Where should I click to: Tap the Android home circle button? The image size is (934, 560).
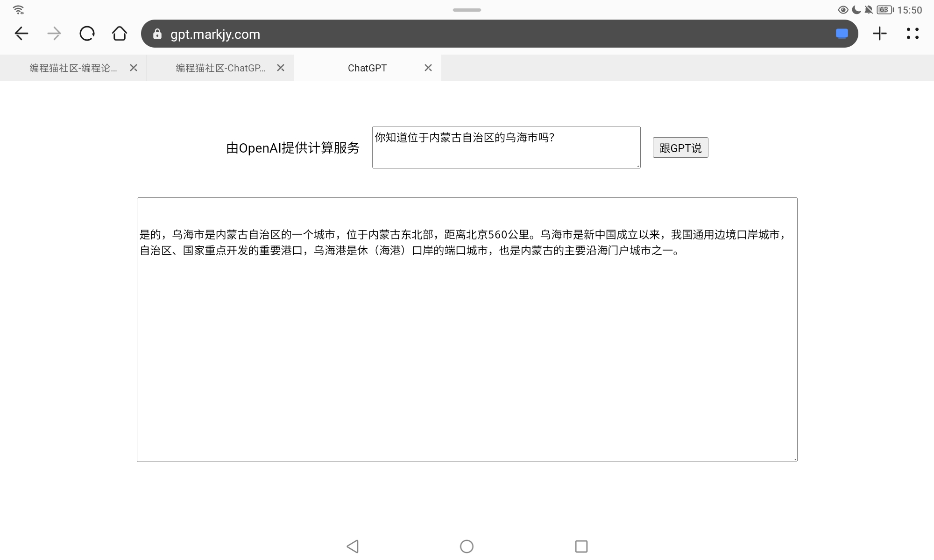tap(467, 546)
